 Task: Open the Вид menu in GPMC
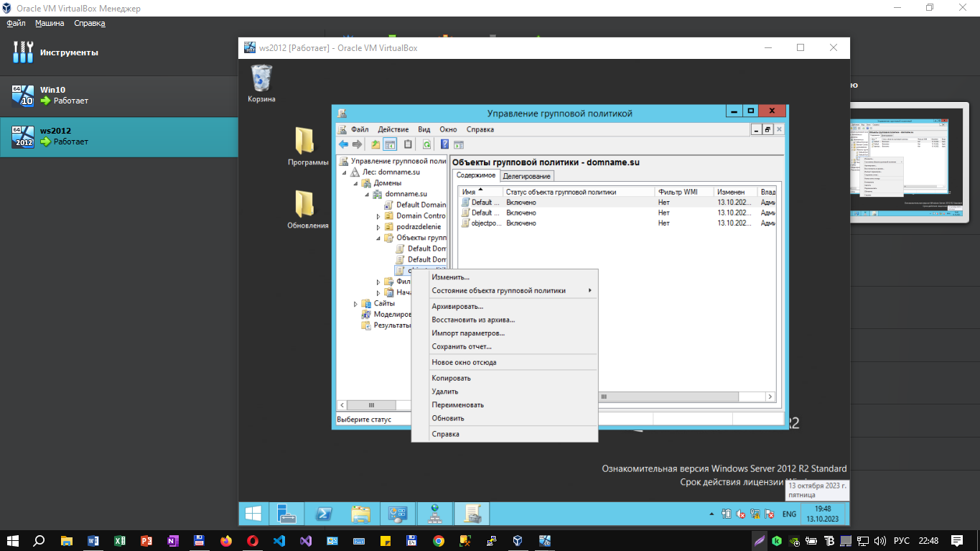pyautogui.click(x=424, y=129)
